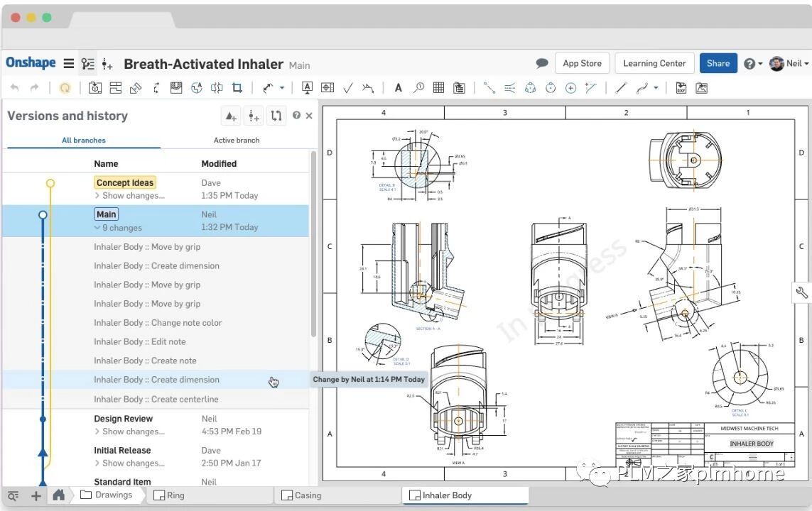Select the Geometric tolerance tool
The width and height of the screenshot is (812, 511).
point(327,88)
